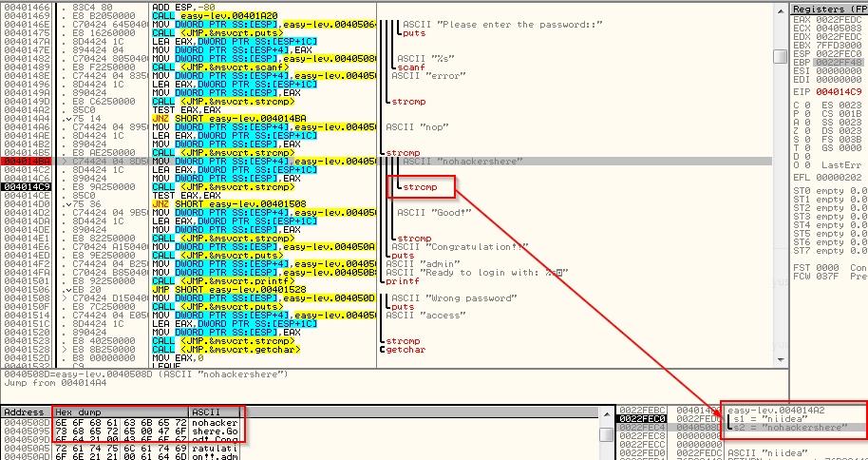Select the ST7 empty FPU register
Screen dimensions: 868x460
[830, 251]
